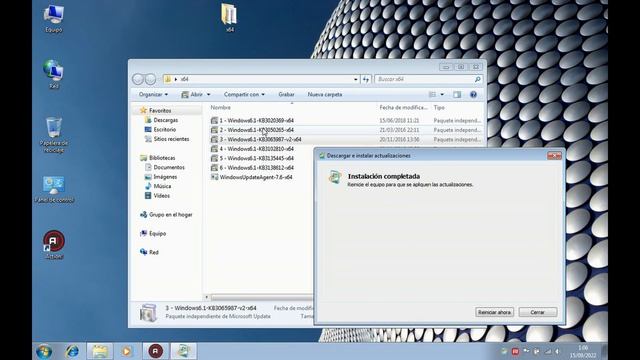The image size is (640, 360).
Task: Click the system tray volume icon
Action: (x=557, y=351)
